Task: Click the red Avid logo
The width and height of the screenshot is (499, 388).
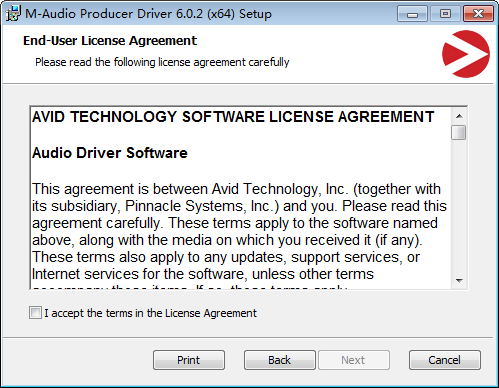Action: point(466,54)
